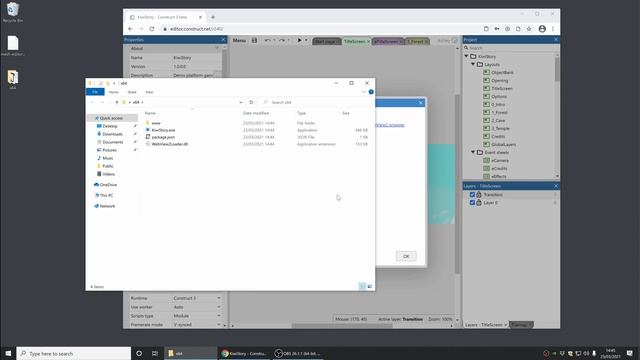Select OneDrive in Explorer sidebar
Image resolution: width=640 pixels, height=360 pixels.
(x=108, y=185)
